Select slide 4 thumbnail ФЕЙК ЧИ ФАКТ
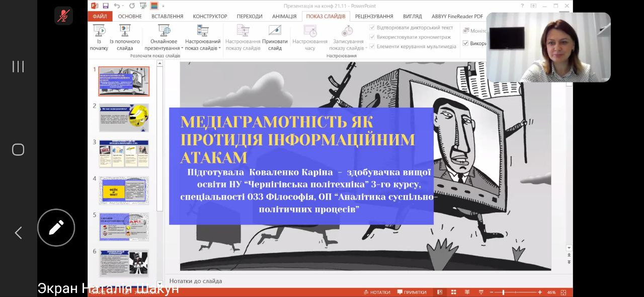This screenshot has width=644, height=297. point(124,190)
